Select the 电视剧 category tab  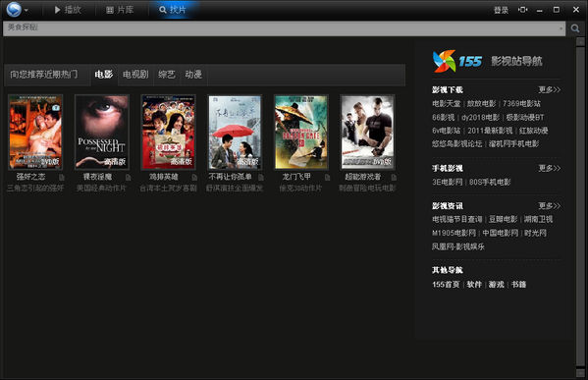click(x=135, y=75)
